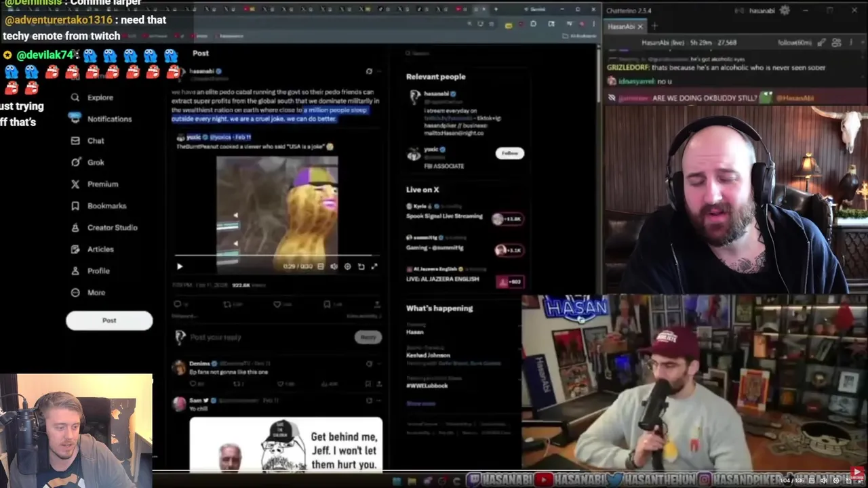This screenshot has height=488, width=868.
Task: Play the embedded tweet video
Action: [x=180, y=266]
